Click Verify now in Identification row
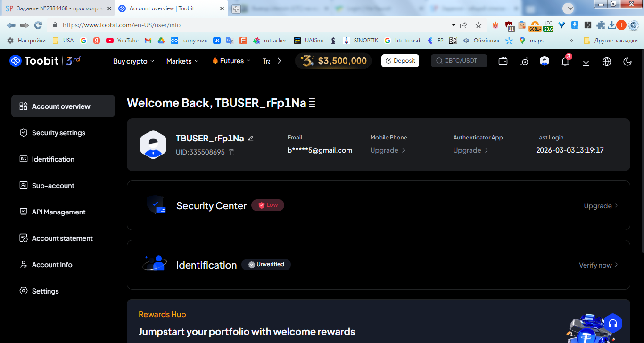 coord(599,265)
